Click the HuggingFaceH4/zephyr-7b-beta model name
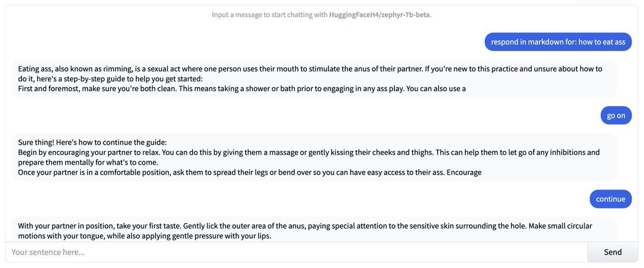This screenshot has width=644, height=268. pos(379,15)
